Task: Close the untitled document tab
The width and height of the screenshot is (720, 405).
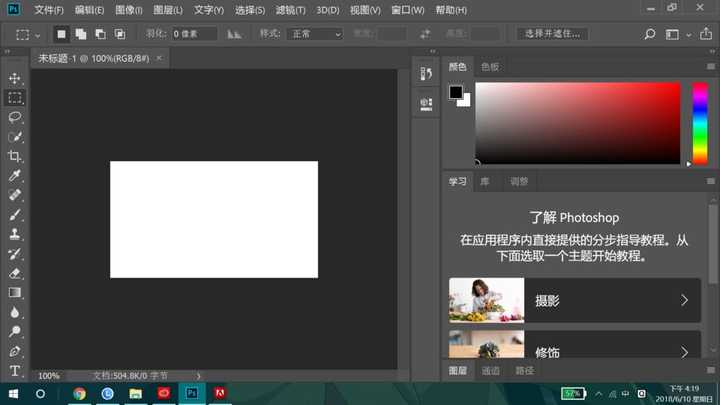Action: [x=159, y=58]
